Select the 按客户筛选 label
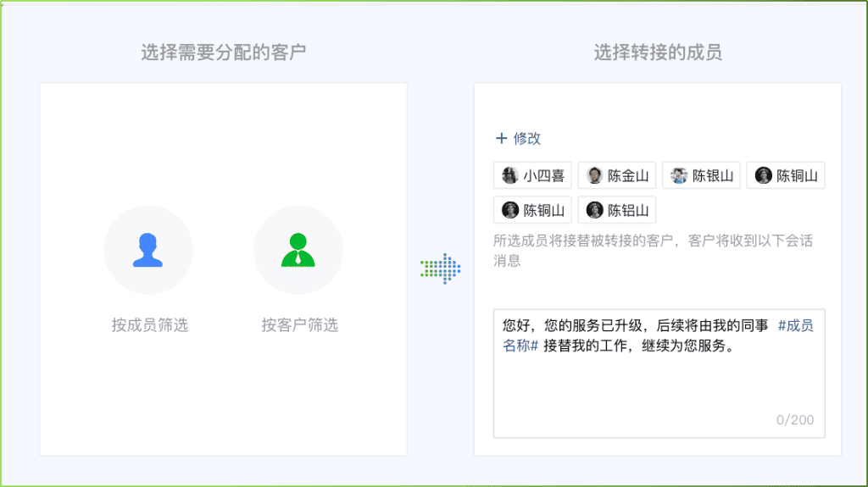This screenshot has width=868, height=487. point(299,324)
